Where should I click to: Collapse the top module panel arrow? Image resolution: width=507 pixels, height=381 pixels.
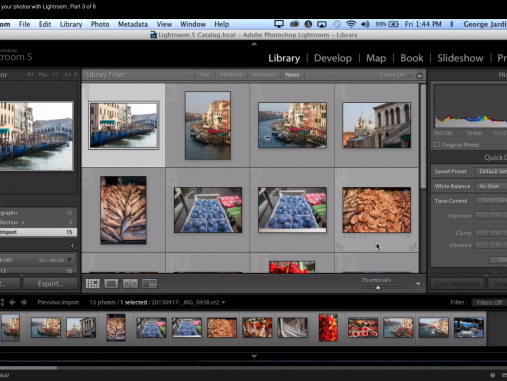[254, 44]
